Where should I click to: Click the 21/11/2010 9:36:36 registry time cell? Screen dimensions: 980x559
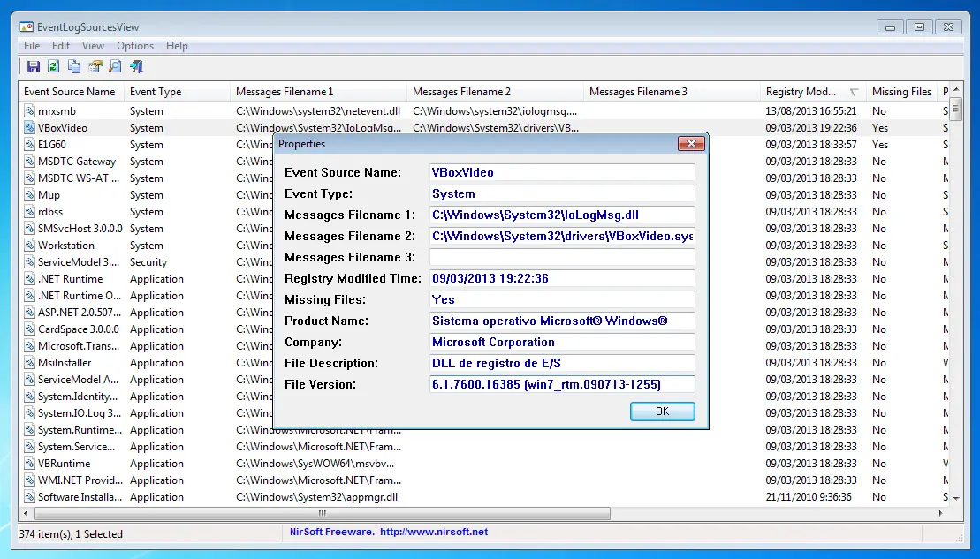(809, 497)
